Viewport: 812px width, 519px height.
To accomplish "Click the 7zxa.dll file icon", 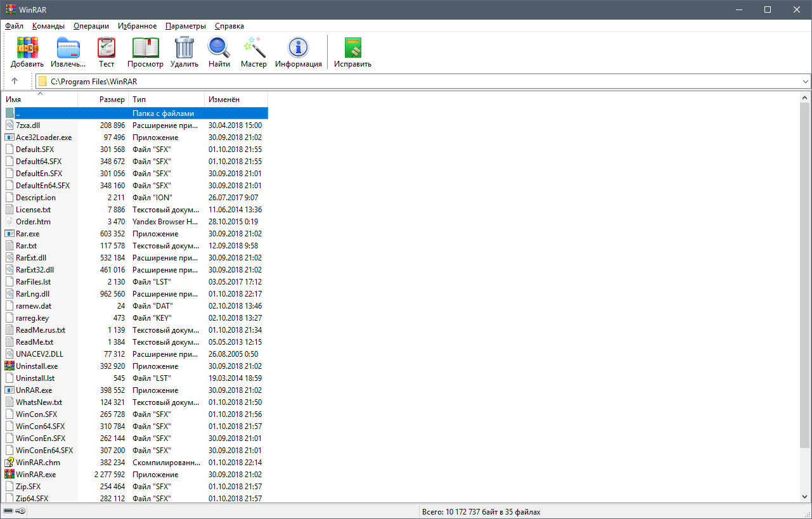I will [x=10, y=125].
